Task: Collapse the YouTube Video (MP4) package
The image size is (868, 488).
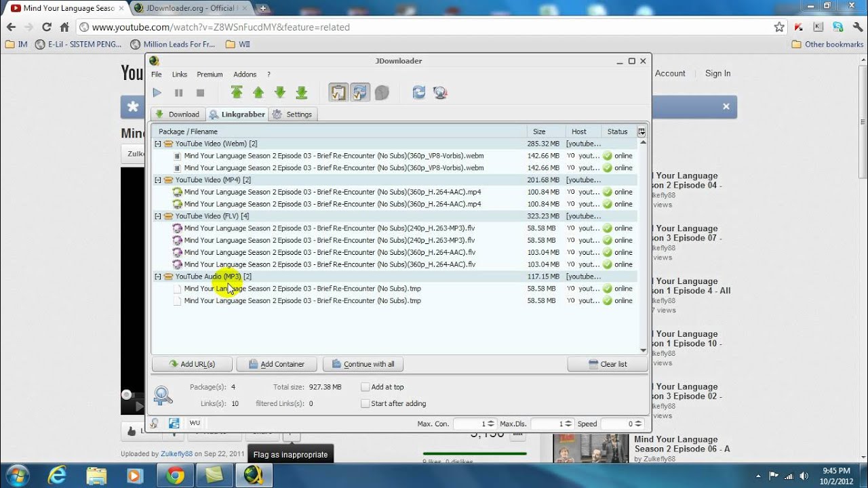Action: pyautogui.click(x=158, y=180)
